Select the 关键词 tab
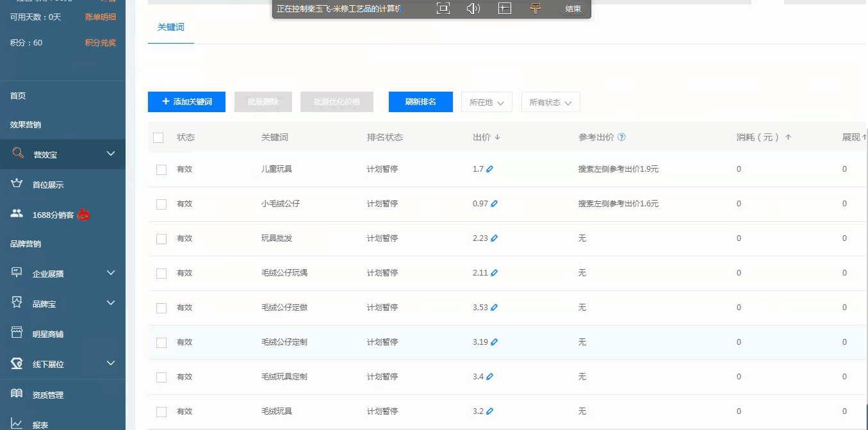 click(170, 28)
